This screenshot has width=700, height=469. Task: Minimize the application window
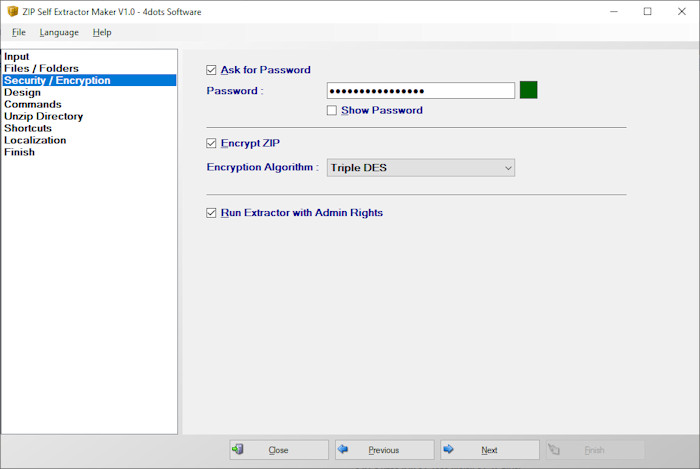(x=614, y=12)
